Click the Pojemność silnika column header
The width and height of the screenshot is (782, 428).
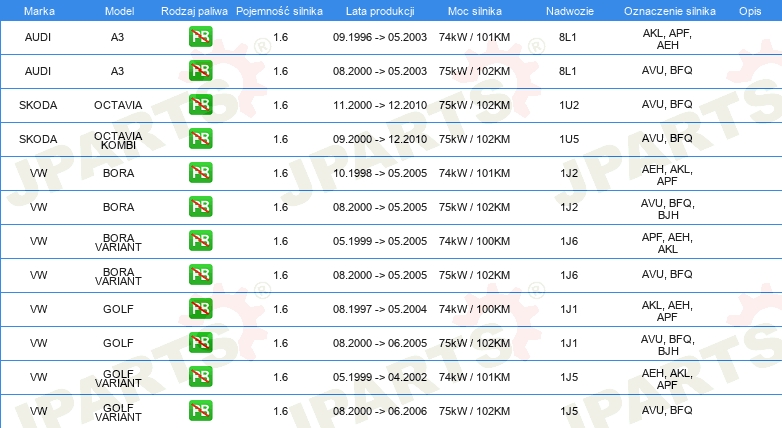point(279,11)
